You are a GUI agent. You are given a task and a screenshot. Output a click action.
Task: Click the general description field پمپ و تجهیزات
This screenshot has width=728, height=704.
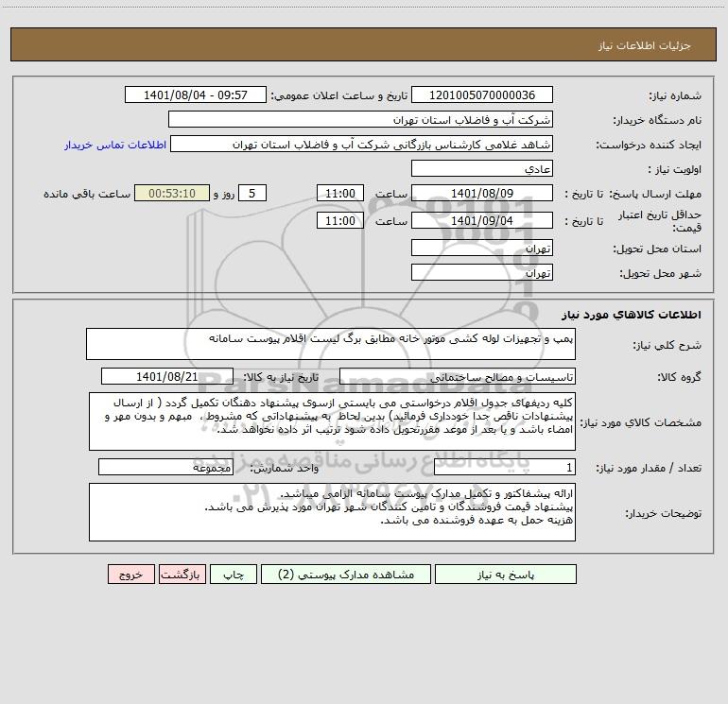[331, 344]
